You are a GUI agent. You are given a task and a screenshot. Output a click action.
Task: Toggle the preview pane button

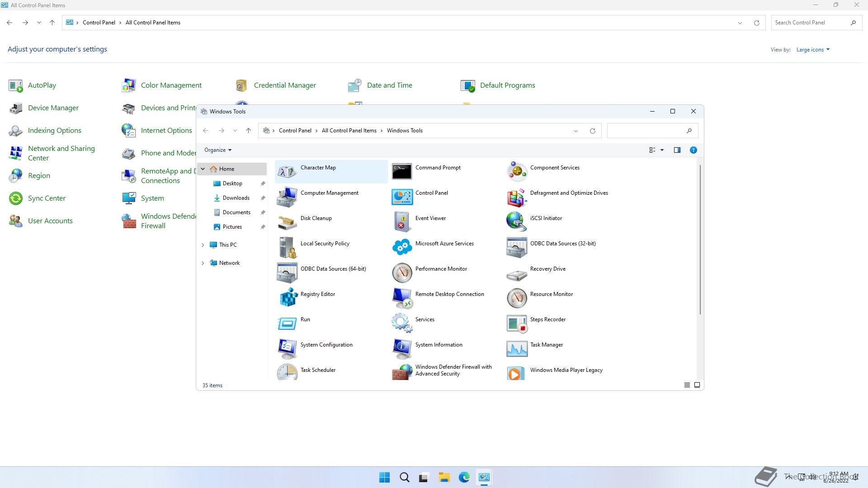677,150
